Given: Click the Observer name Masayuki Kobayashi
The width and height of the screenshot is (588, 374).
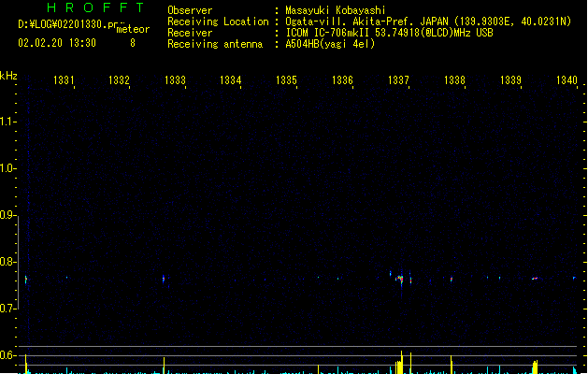Looking at the screenshot, I should (336, 10).
